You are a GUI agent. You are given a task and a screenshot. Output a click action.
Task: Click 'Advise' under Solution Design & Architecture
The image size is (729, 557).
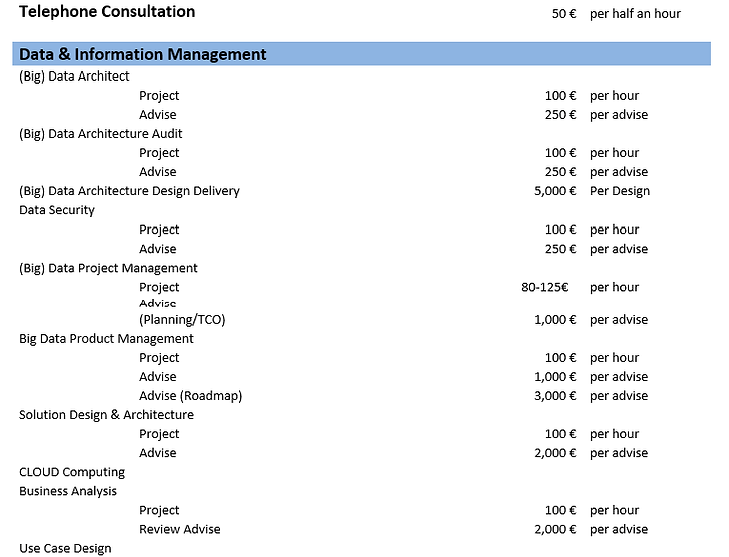[158, 453]
